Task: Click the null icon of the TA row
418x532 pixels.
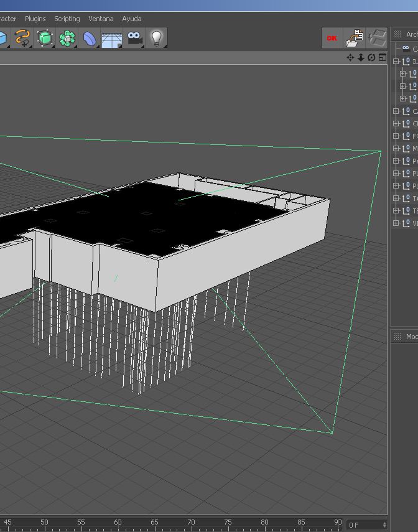Action: (406, 198)
